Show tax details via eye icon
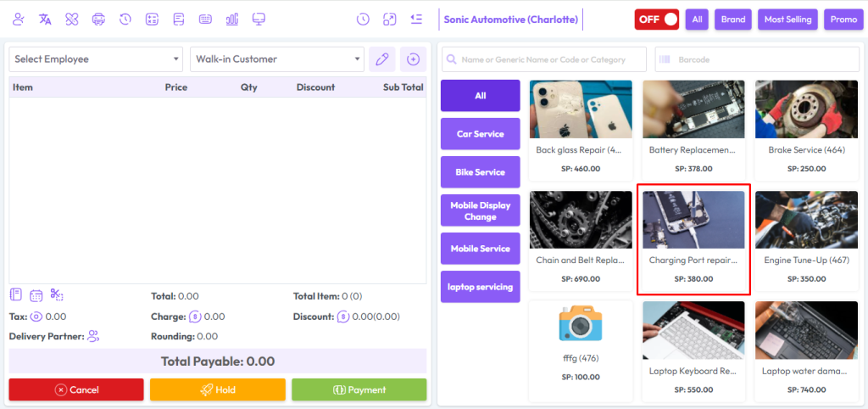 36,317
